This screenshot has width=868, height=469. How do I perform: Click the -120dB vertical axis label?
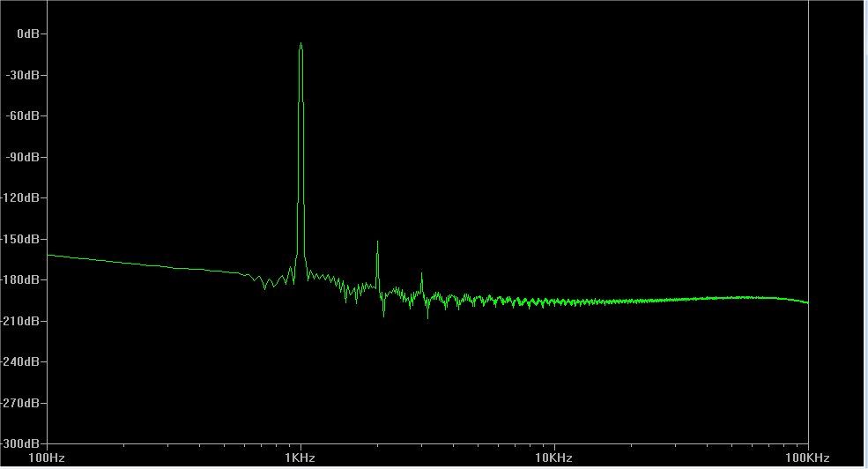(x=20, y=197)
